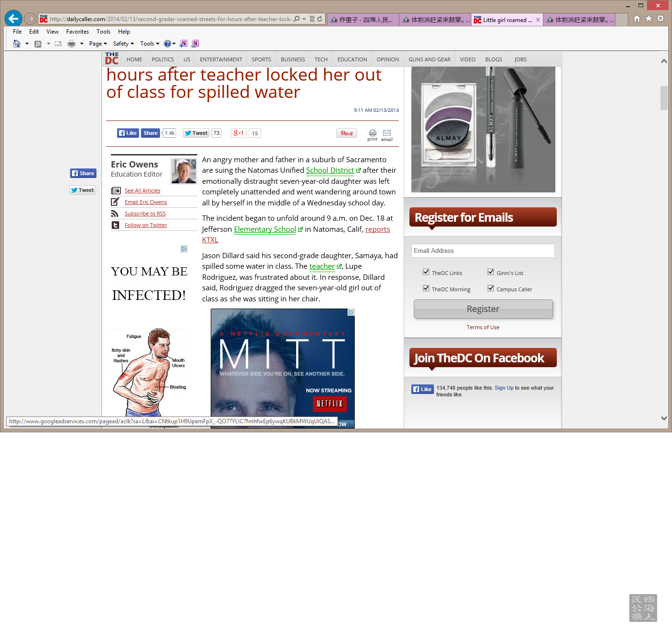Click the Tweet button under headline
Viewport: 672px width, 644px height.
point(196,133)
